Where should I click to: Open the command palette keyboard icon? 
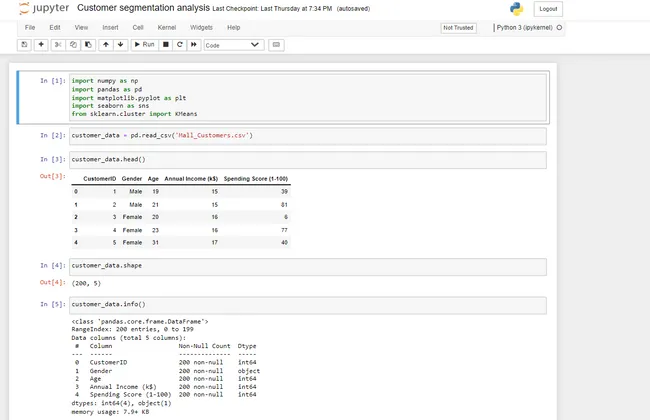(x=276, y=45)
